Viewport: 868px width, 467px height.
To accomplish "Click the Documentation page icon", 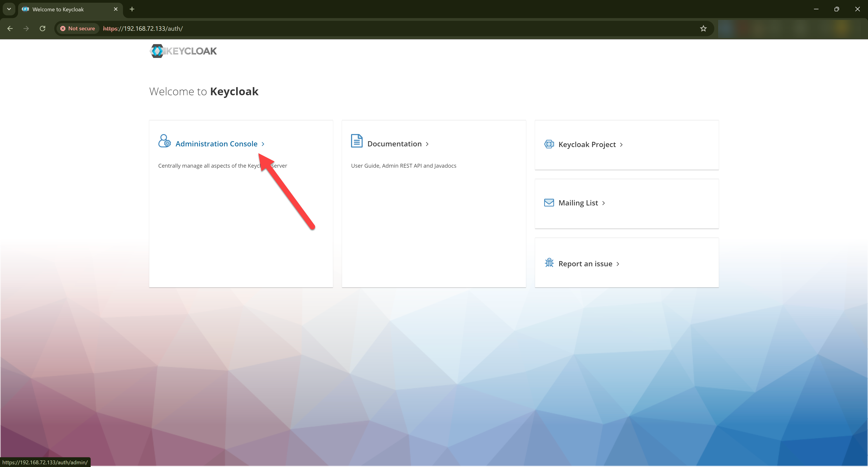I will pos(356,141).
